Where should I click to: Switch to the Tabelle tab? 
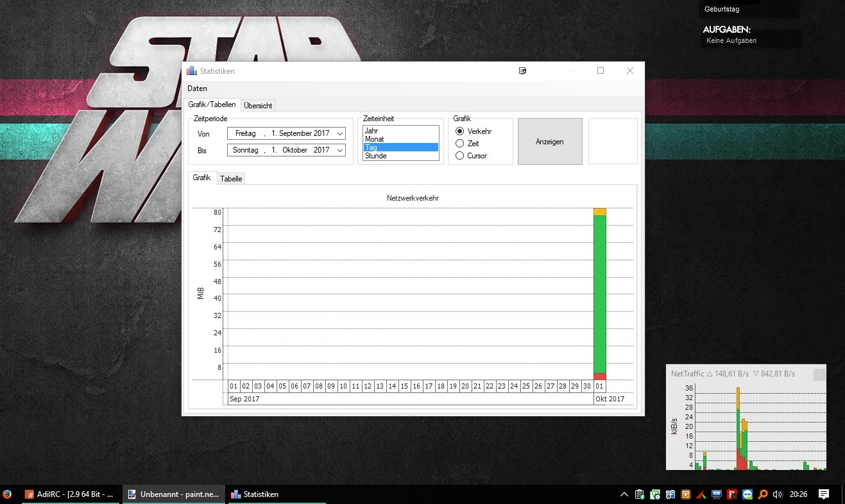[231, 179]
